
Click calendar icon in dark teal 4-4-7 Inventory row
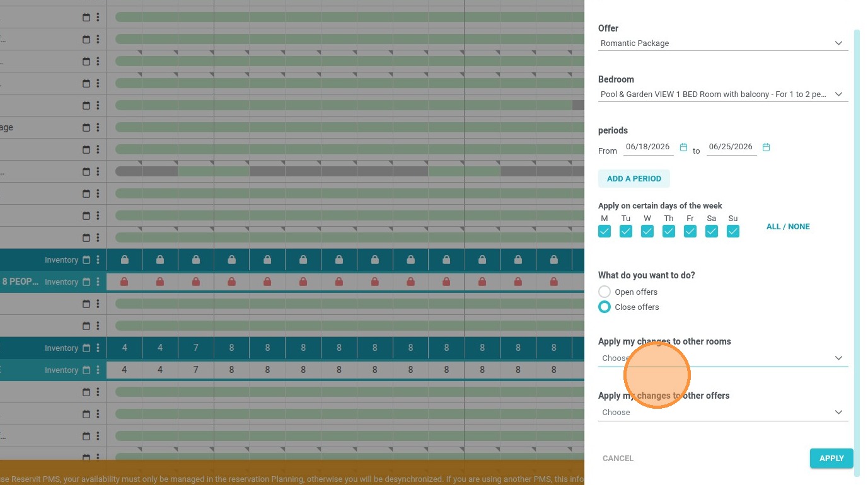click(86, 348)
